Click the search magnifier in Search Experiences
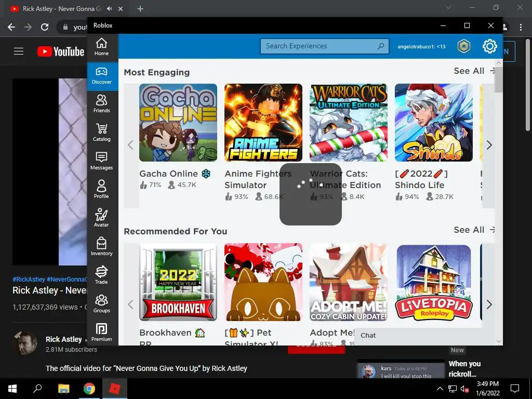The width and height of the screenshot is (532, 399). point(381,46)
